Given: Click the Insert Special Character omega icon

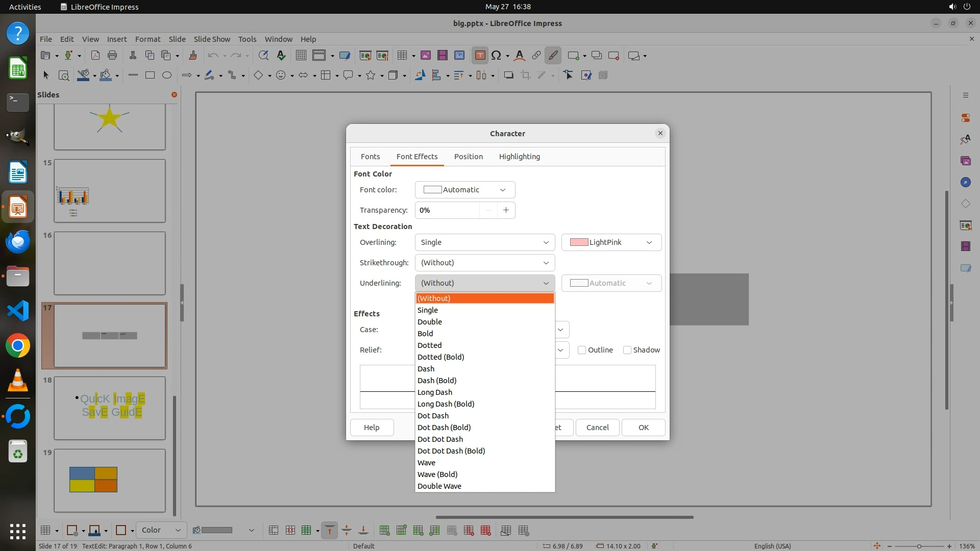Looking at the screenshot, I should pos(496,56).
